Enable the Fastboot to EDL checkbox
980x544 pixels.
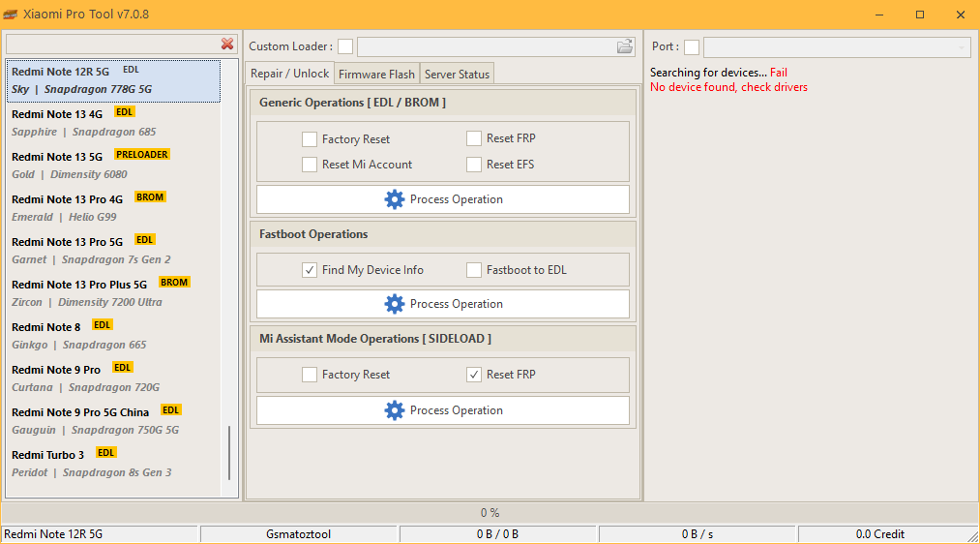[x=474, y=270]
